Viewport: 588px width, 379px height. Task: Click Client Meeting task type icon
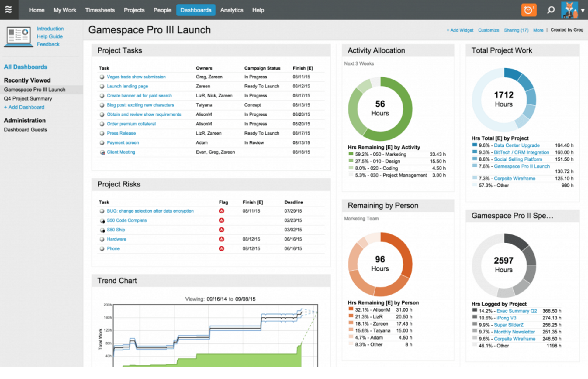pos(102,152)
